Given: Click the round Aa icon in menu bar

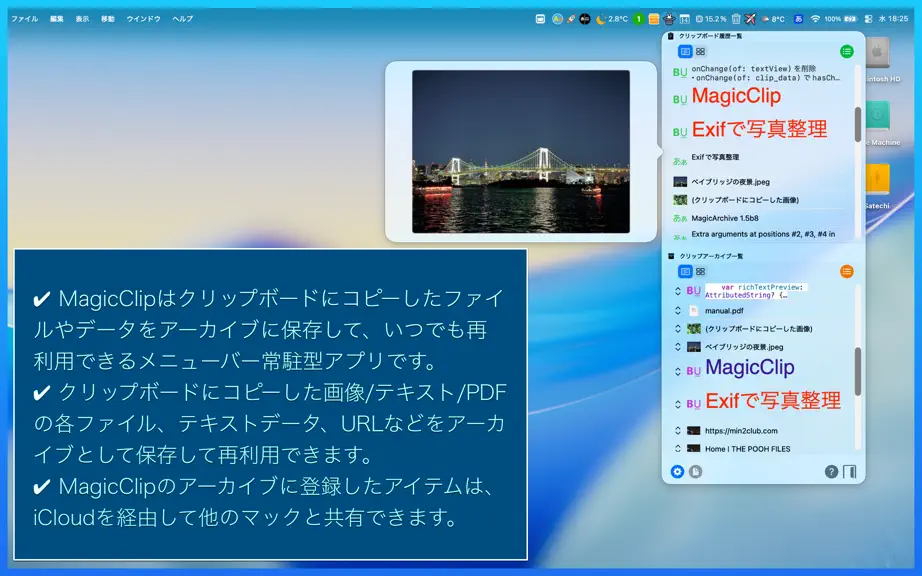Looking at the screenshot, I should [557, 19].
